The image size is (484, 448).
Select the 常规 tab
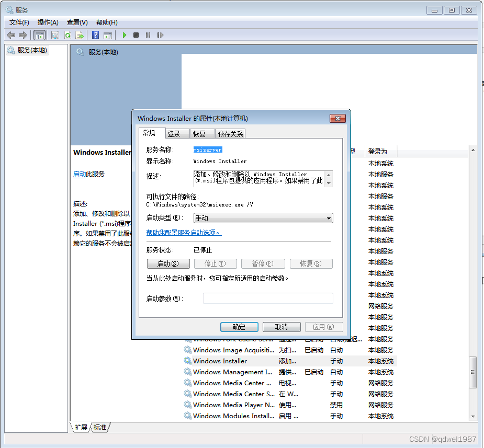[152, 133]
